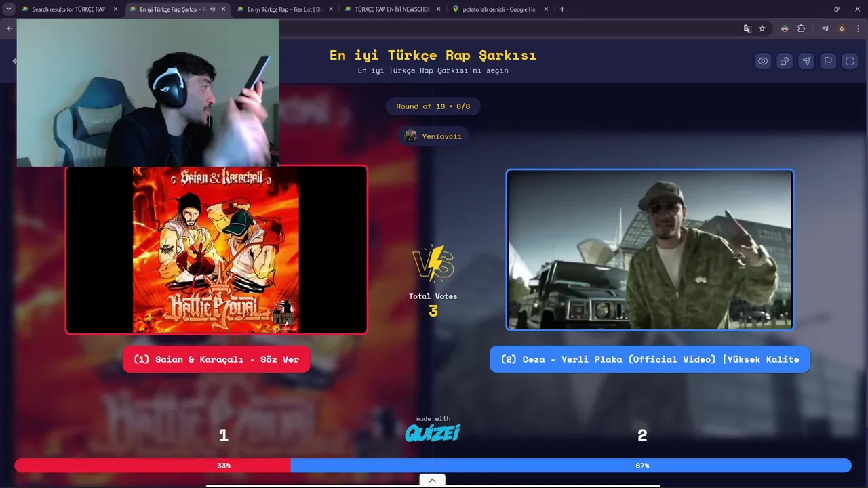Switch to potato lab denizli Google Maps tab
868x488 pixels.
click(x=500, y=9)
